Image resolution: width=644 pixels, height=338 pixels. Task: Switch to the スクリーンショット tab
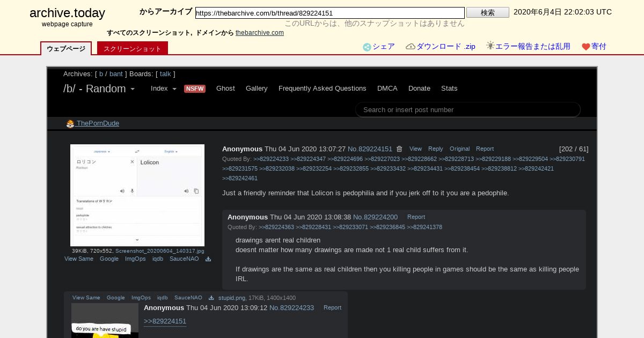(x=133, y=48)
